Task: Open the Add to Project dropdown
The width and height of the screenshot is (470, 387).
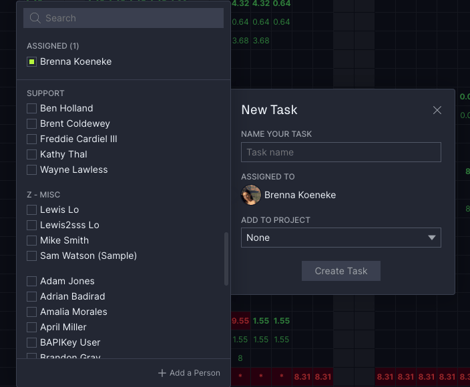Action: [x=341, y=238]
